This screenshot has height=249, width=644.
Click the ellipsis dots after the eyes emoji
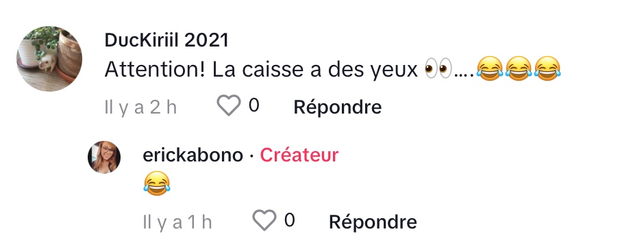pyautogui.click(x=464, y=75)
